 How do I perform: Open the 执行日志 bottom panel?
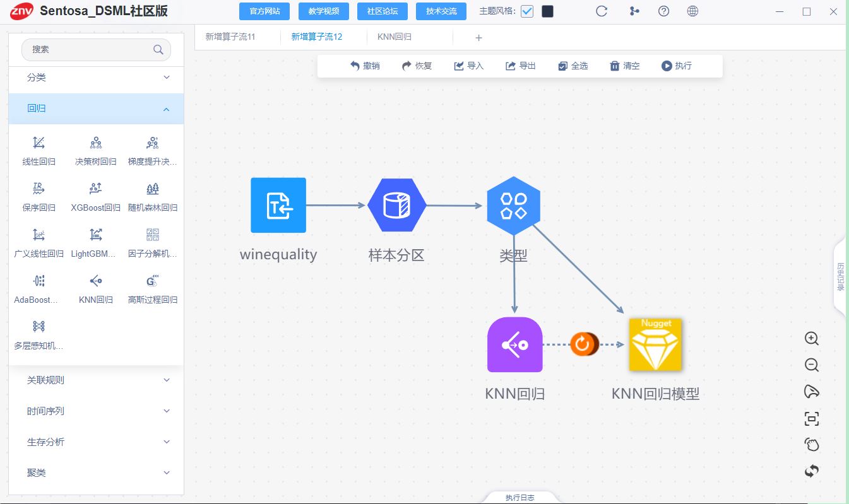tap(520, 498)
